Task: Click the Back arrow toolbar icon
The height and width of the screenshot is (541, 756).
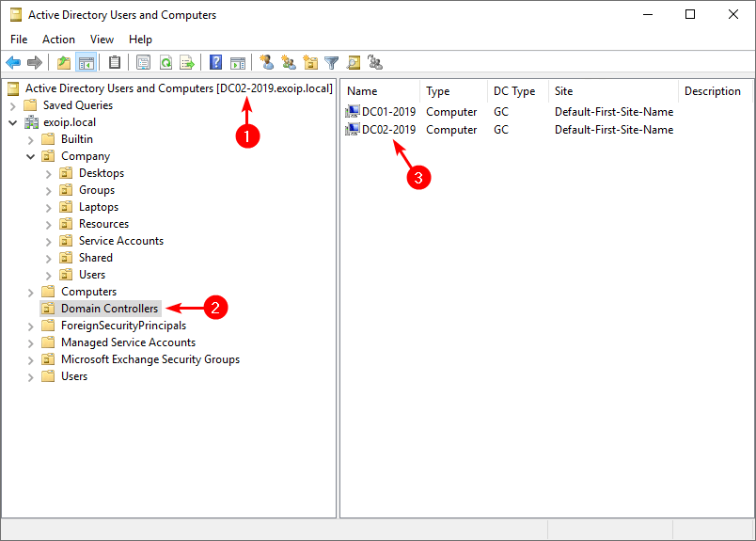Action: click(x=13, y=62)
